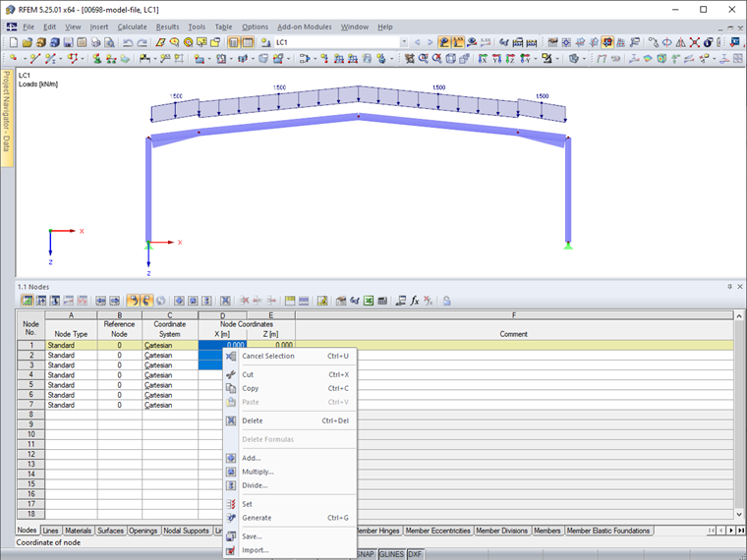Choose Cancel Selection in context menu
This screenshot has height=560, width=747.
point(290,357)
